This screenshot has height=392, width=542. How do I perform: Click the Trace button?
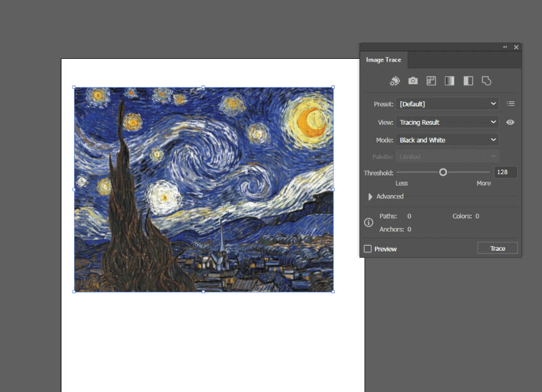[498, 248]
